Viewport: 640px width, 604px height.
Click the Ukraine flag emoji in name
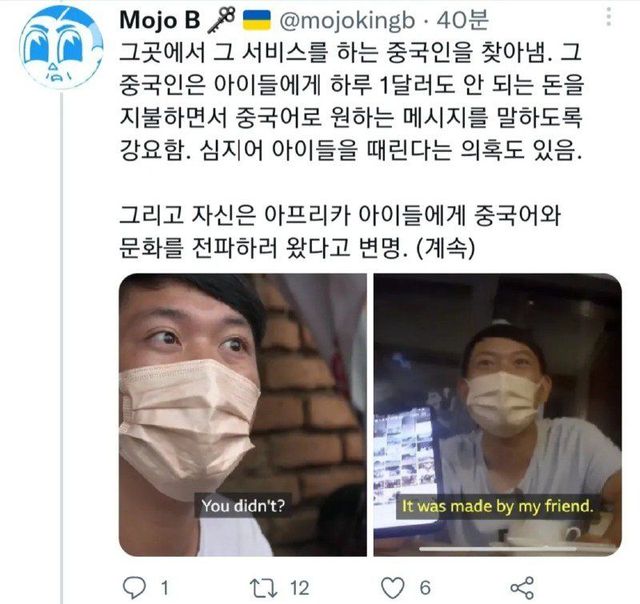[257, 20]
